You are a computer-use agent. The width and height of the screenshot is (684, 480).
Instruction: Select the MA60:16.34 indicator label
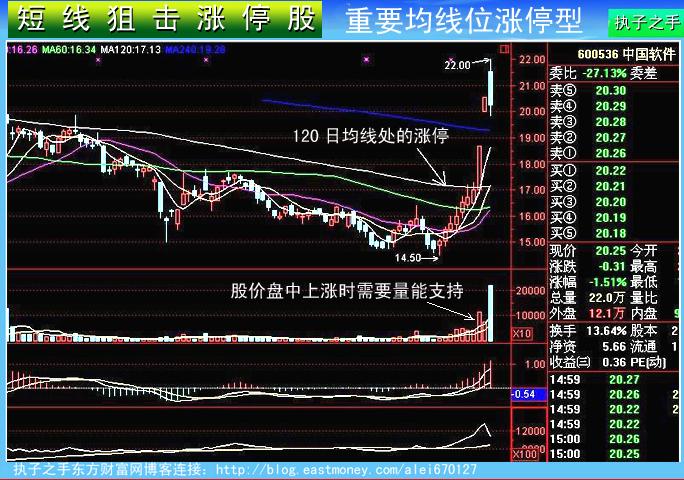pyautogui.click(x=68, y=50)
